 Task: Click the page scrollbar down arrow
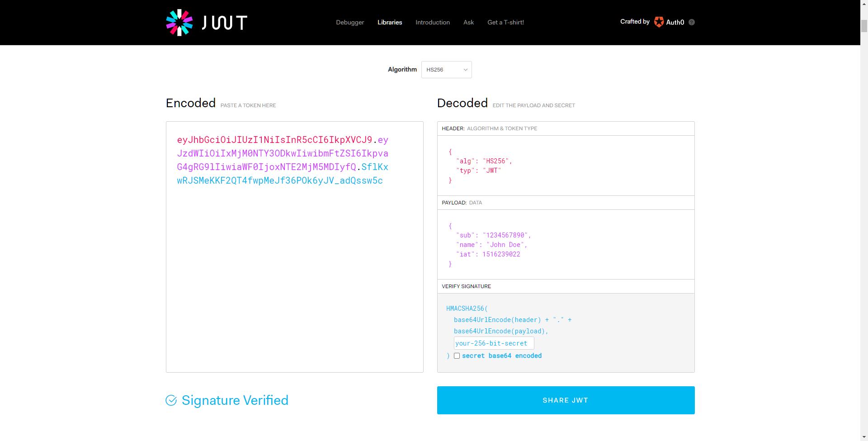[x=864, y=437]
